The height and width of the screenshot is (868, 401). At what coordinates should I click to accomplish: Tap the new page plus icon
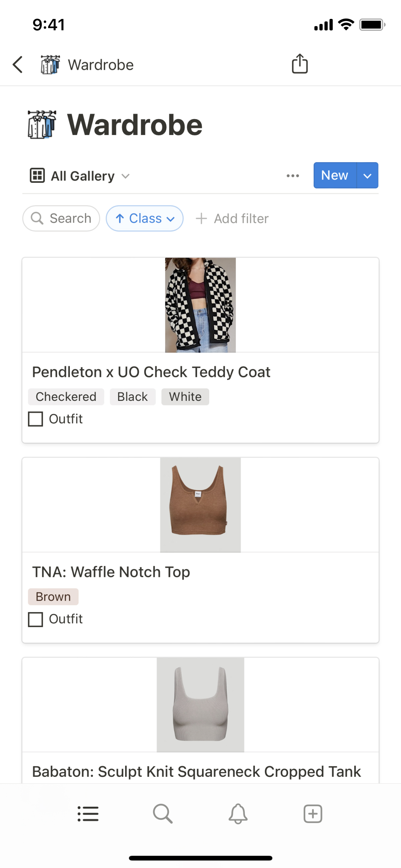click(x=313, y=814)
